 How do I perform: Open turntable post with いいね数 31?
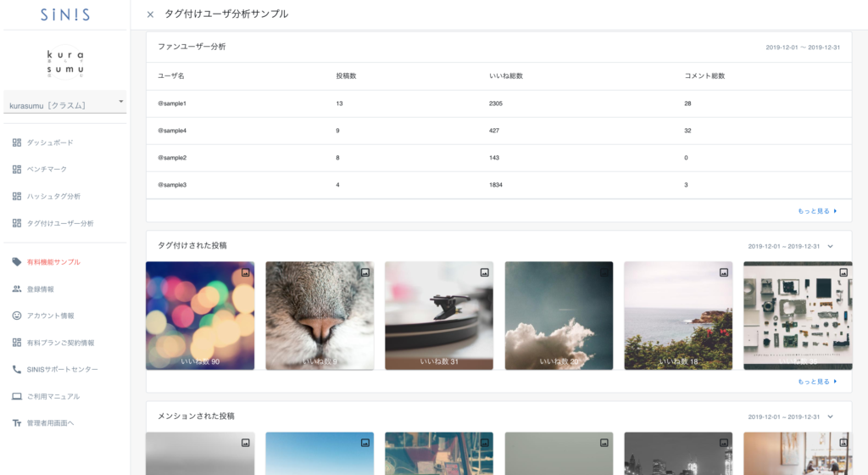click(439, 316)
